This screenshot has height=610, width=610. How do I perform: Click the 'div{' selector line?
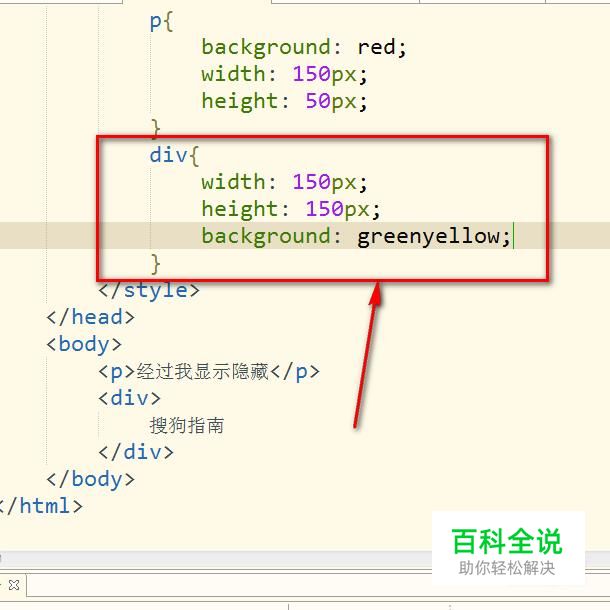174,155
